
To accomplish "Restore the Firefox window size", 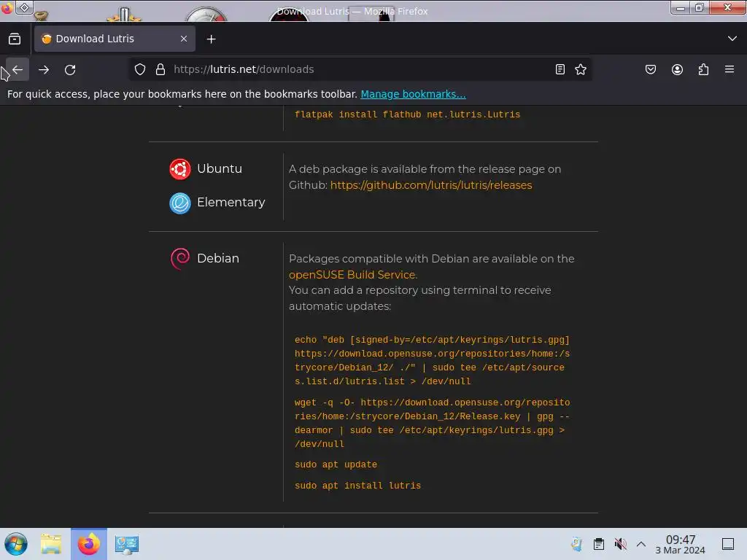I will pos(700,8).
